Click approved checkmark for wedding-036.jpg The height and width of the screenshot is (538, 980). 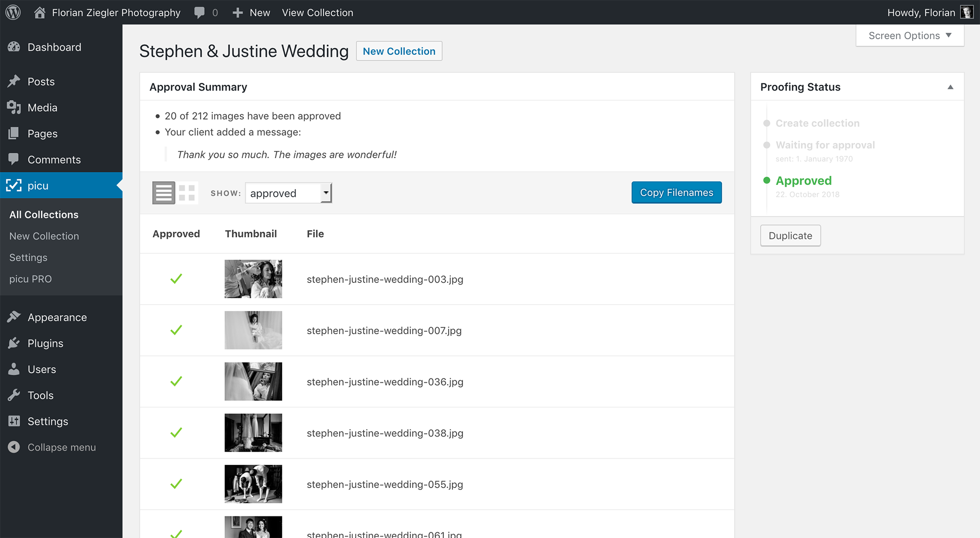click(x=176, y=381)
